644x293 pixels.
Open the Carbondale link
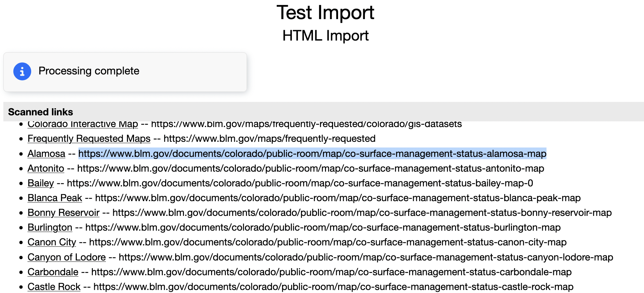click(x=53, y=272)
